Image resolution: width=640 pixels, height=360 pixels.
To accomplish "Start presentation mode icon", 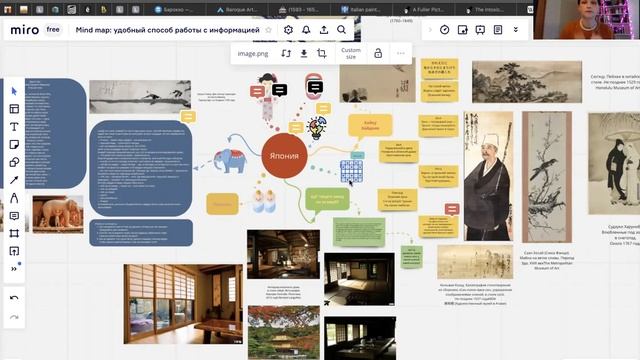I will click(480, 30).
